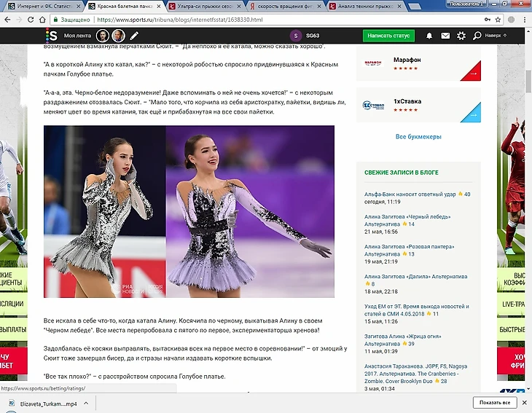Close the downloads bar
This screenshot has height=413, width=532.
[524, 403]
